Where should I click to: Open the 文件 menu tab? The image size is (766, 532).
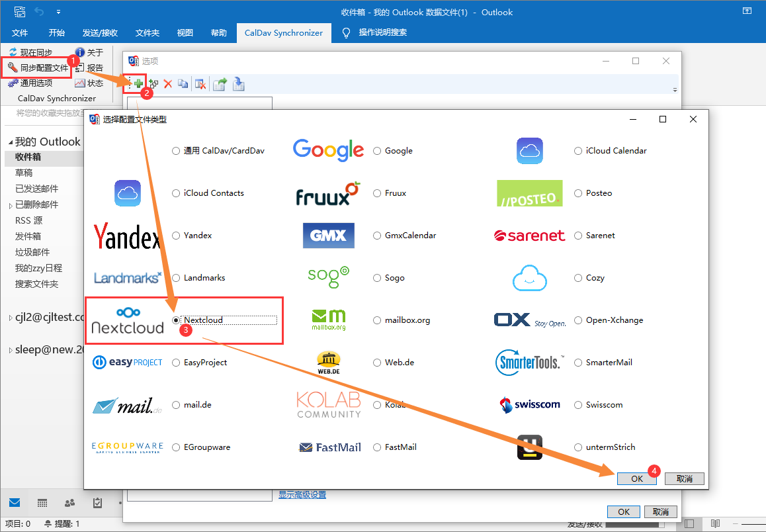[20, 32]
